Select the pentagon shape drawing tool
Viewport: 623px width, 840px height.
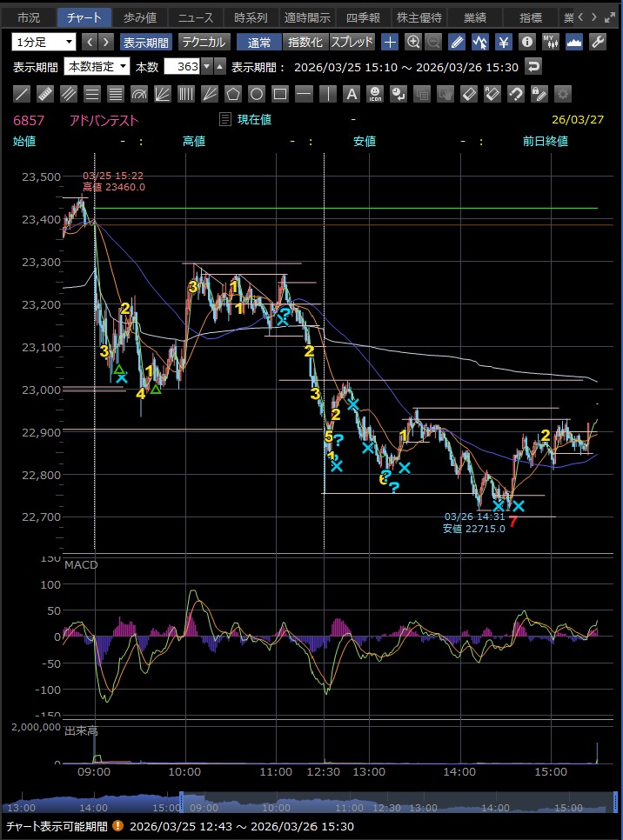(233, 94)
